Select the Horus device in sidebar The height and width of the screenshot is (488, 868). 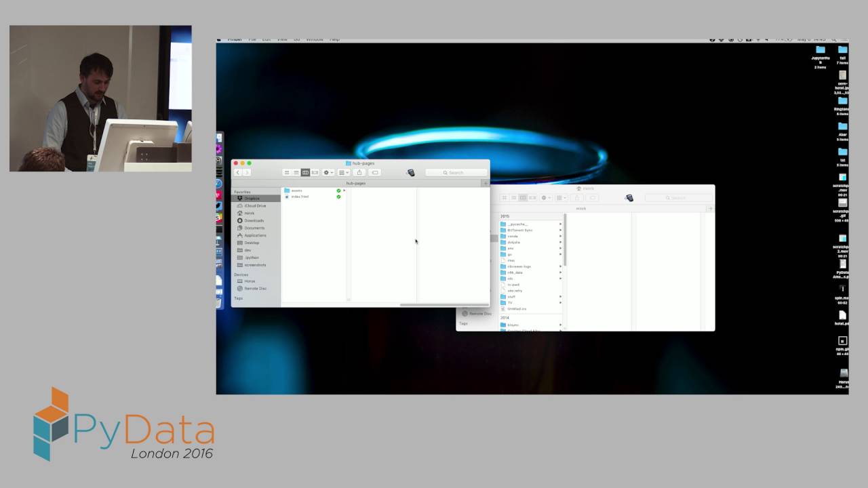click(x=256, y=281)
